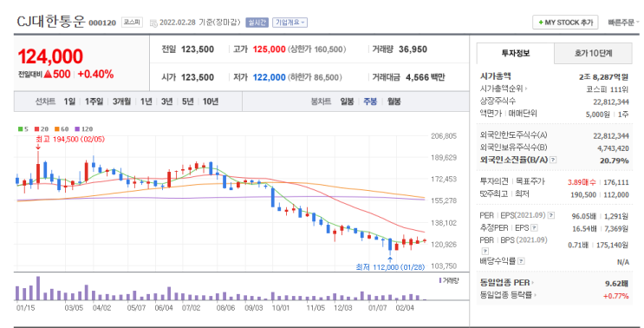Image resolution: width=644 pixels, height=328 pixels.
Task: Click the 3.89매수 opinion value
Action: coord(582,182)
